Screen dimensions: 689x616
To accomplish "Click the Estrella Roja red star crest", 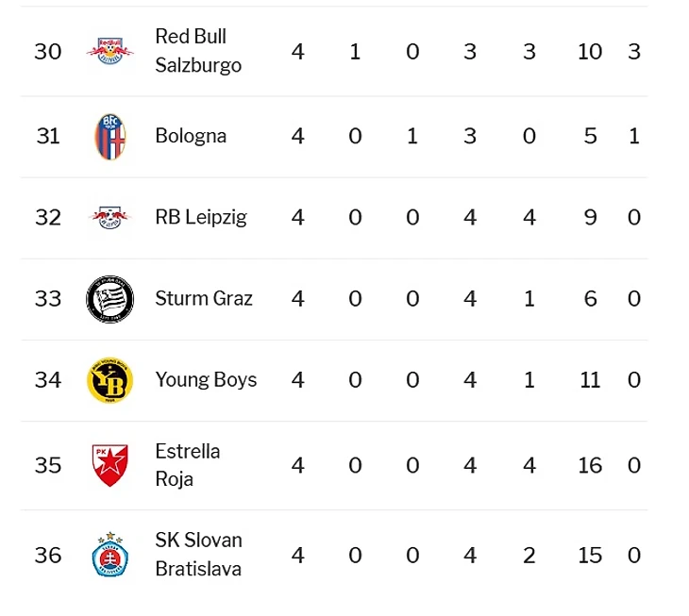I will click(x=109, y=465).
